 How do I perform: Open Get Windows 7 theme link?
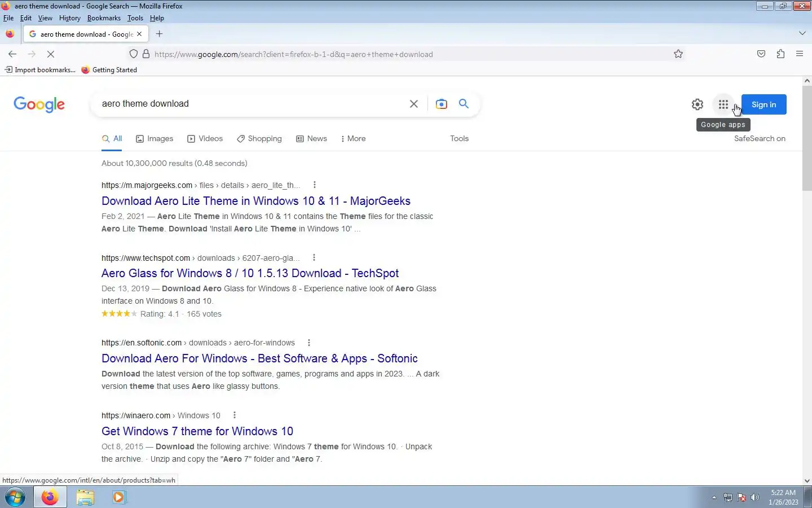(197, 432)
